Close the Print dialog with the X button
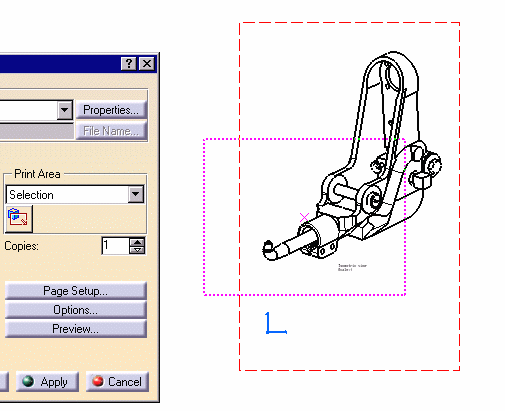Viewport: 505px width, 411px height. point(147,63)
